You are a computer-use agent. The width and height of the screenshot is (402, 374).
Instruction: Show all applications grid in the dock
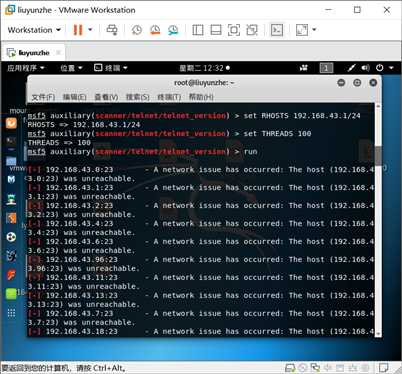(x=11, y=313)
